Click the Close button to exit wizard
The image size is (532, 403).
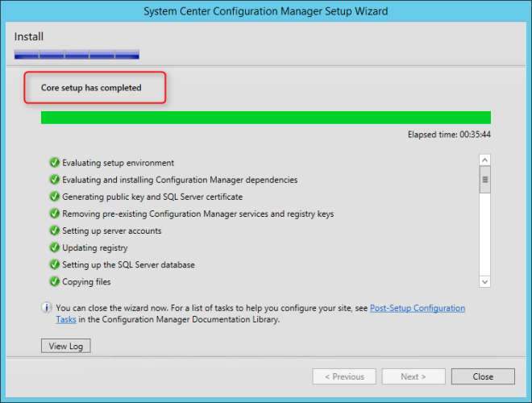(x=483, y=376)
